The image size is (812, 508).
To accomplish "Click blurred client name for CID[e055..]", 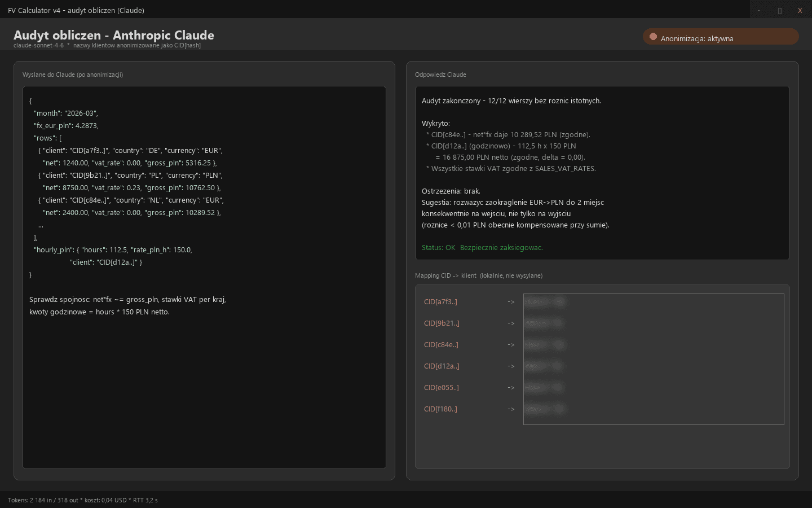I will point(544,388).
